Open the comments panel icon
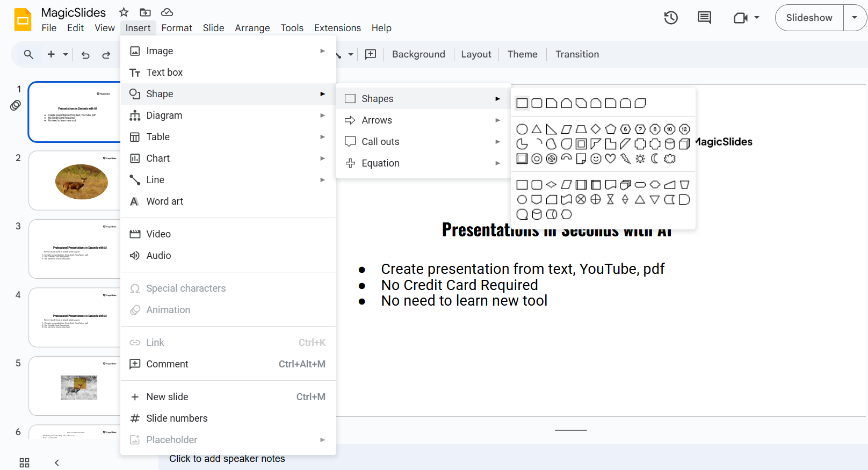The image size is (868, 470). tap(704, 18)
